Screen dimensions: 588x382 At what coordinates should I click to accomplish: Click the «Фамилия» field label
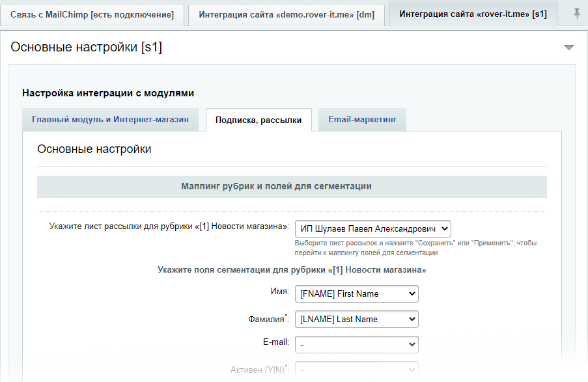coord(268,319)
